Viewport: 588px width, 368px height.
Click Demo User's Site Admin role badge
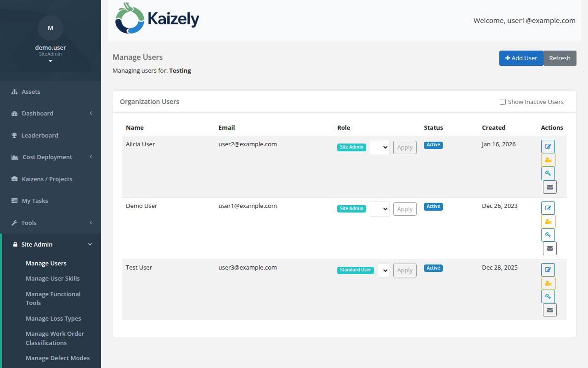(351, 208)
